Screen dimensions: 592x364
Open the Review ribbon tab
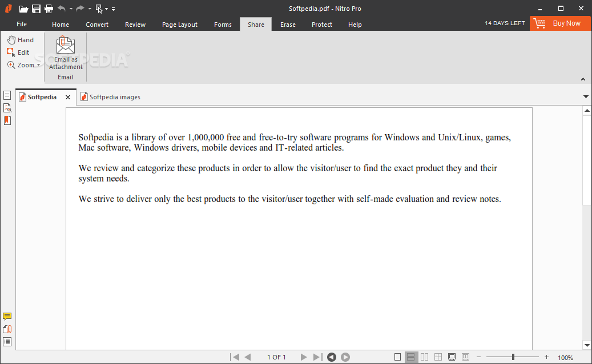tap(135, 25)
